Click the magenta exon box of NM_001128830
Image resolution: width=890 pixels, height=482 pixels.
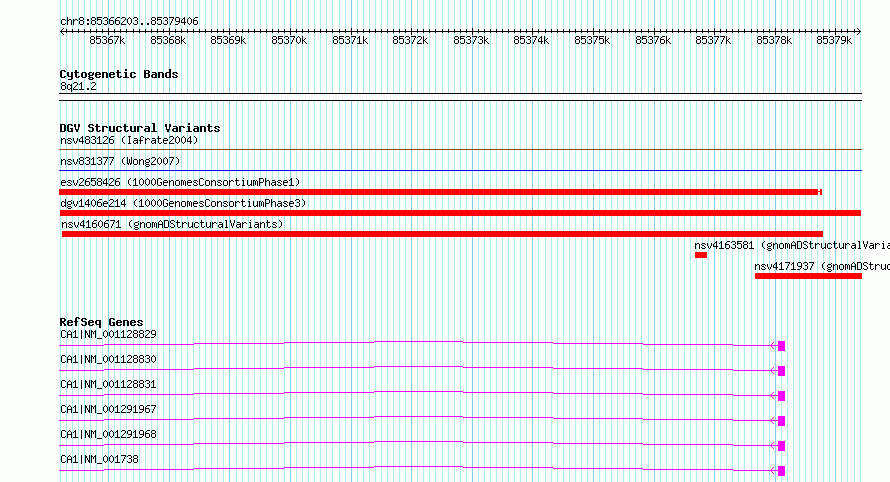(x=782, y=371)
